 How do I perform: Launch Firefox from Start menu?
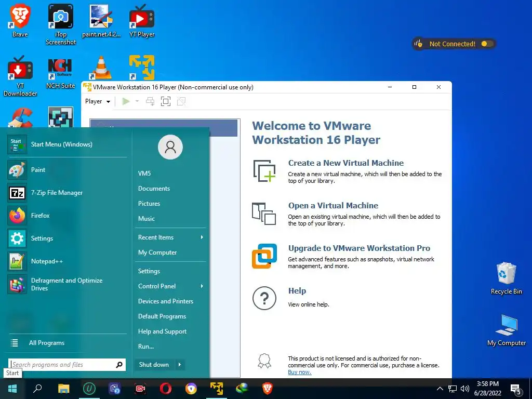(67, 216)
